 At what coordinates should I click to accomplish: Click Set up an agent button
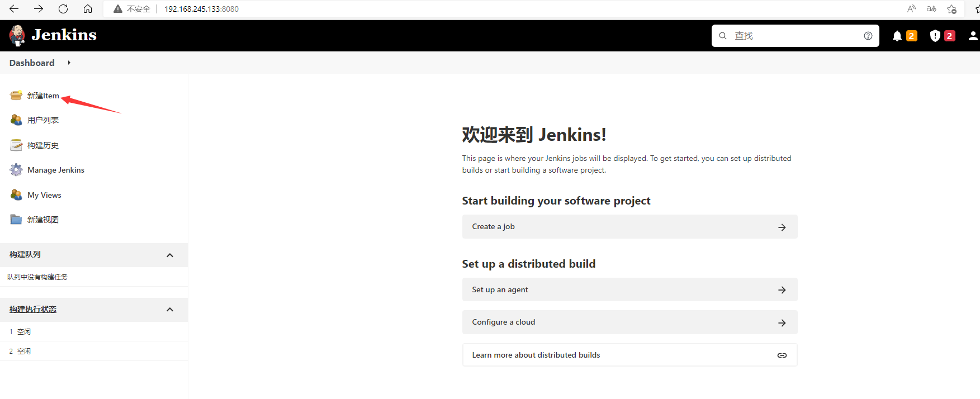[x=629, y=290]
